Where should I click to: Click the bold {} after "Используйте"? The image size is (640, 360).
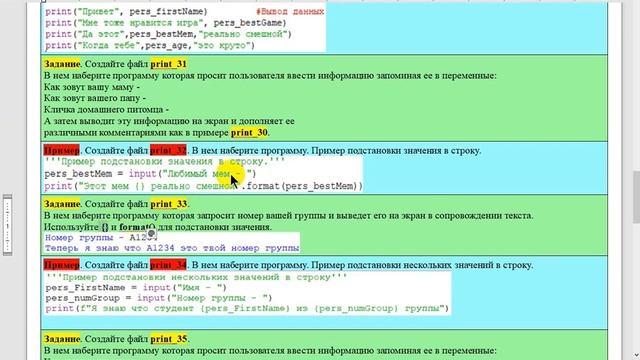pyautogui.click(x=105, y=227)
